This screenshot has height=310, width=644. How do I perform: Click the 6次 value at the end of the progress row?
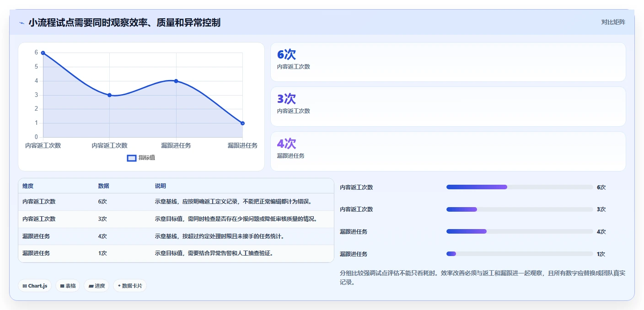click(601, 187)
